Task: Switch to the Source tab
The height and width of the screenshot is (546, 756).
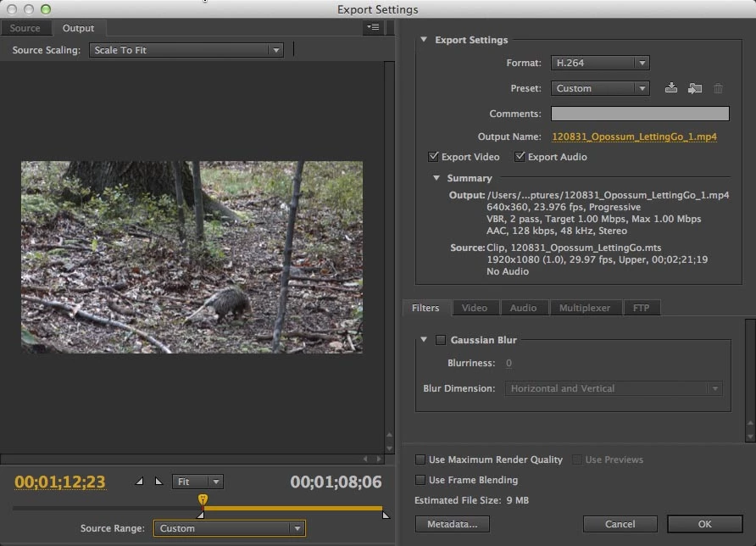Action: 25,28
